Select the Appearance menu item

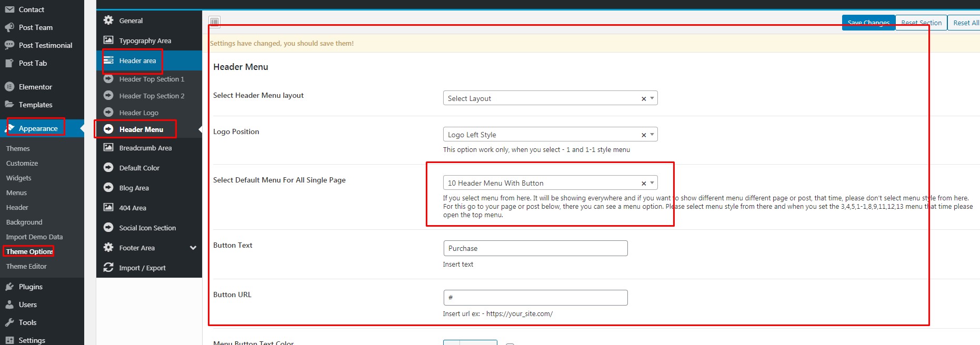click(x=42, y=128)
